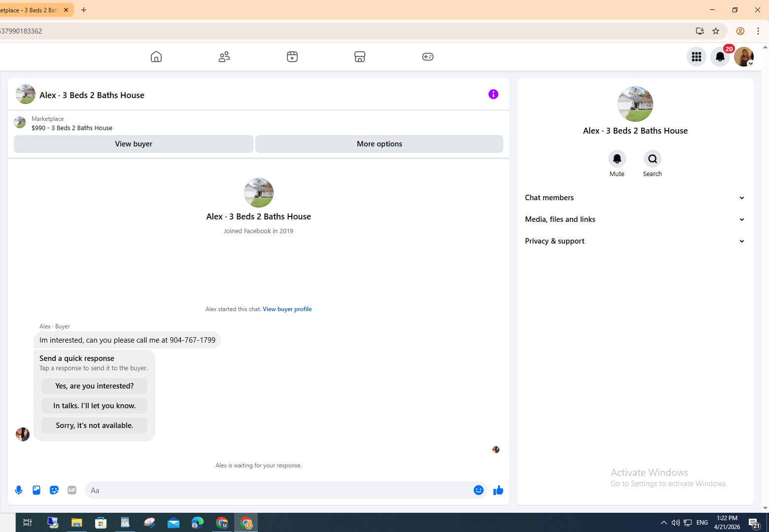Search in conversation magnifier icon
The height and width of the screenshot is (532, 769).
(653, 159)
